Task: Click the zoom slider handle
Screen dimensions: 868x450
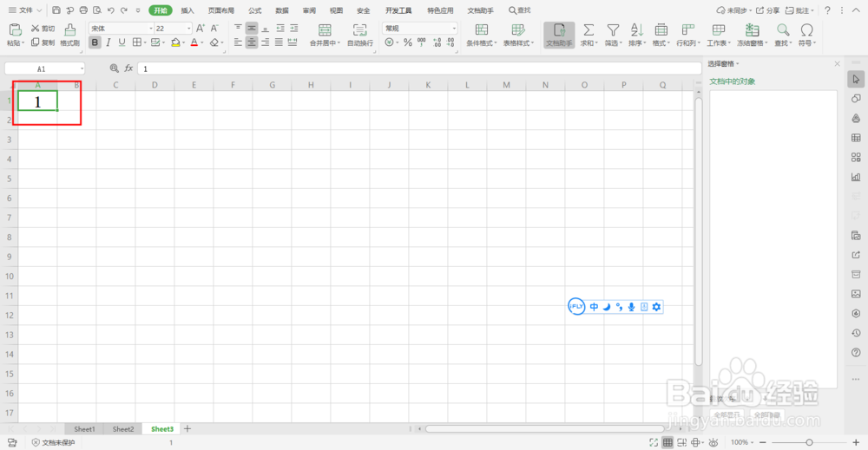Action: [x=809, y=442]
